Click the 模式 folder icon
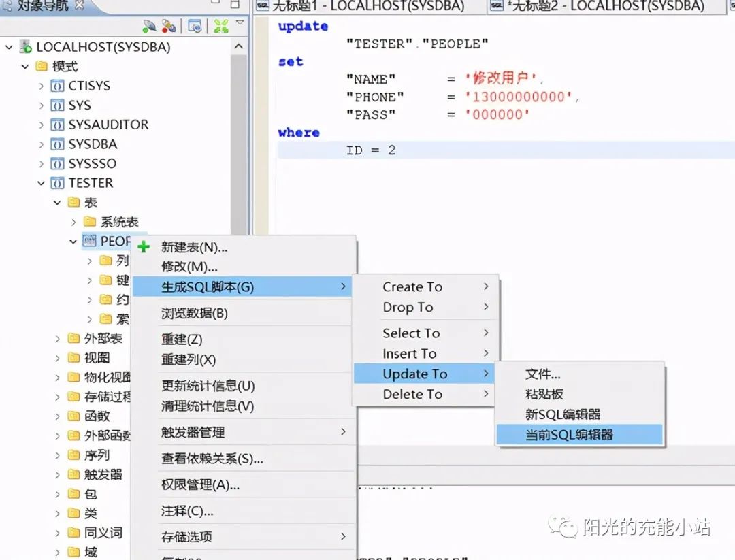 click(x=42, y=66)
